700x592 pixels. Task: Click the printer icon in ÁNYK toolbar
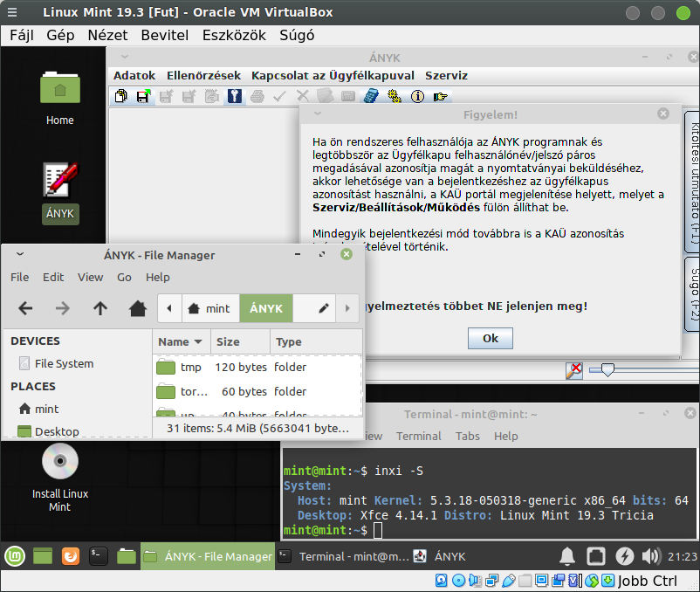[x=257, y=96]
